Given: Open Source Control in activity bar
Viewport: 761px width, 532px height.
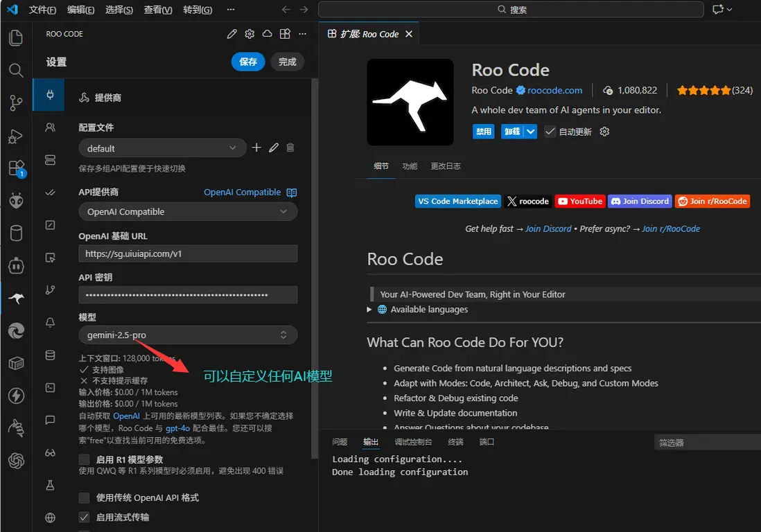Looking at the screenshot, I should click(x=15, y=103).
